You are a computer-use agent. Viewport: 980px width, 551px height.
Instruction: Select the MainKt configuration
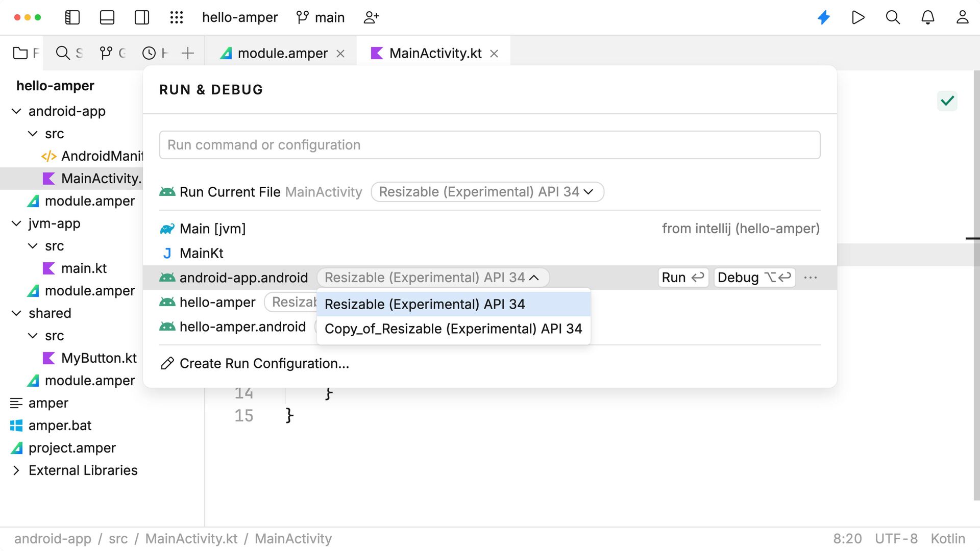[489, 253]
